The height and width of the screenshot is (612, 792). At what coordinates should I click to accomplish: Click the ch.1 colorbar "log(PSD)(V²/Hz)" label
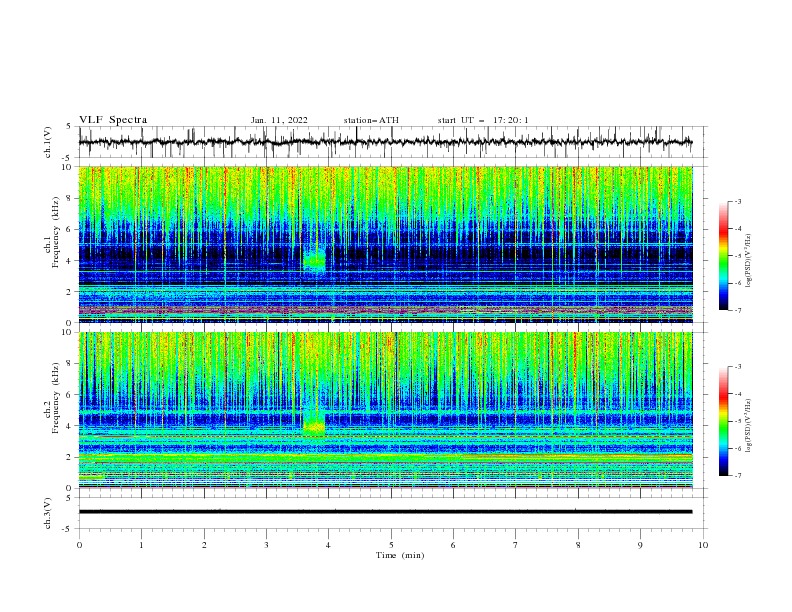coord(749,261)
